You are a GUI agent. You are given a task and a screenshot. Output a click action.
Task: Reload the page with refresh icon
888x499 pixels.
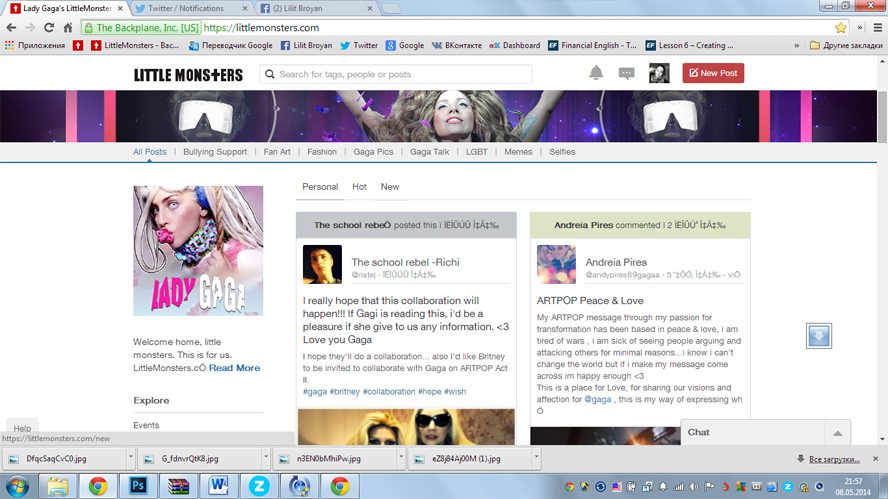tap(49, 28)
